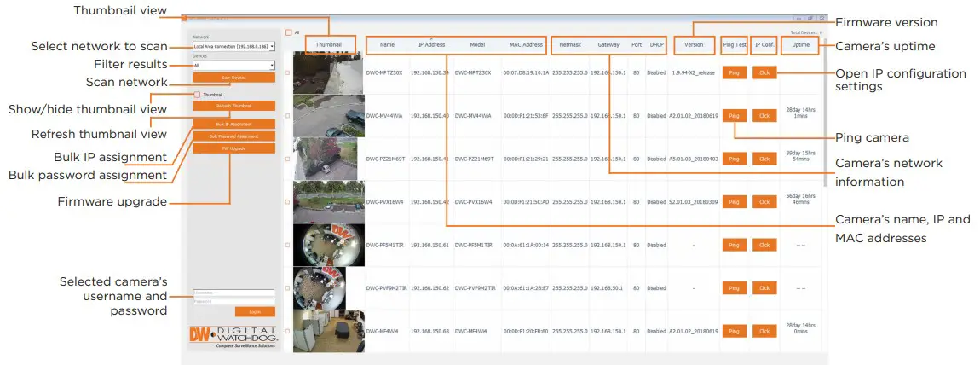
Task: Open IP config for DWC-PVX16W4
Action: (764, 202)
